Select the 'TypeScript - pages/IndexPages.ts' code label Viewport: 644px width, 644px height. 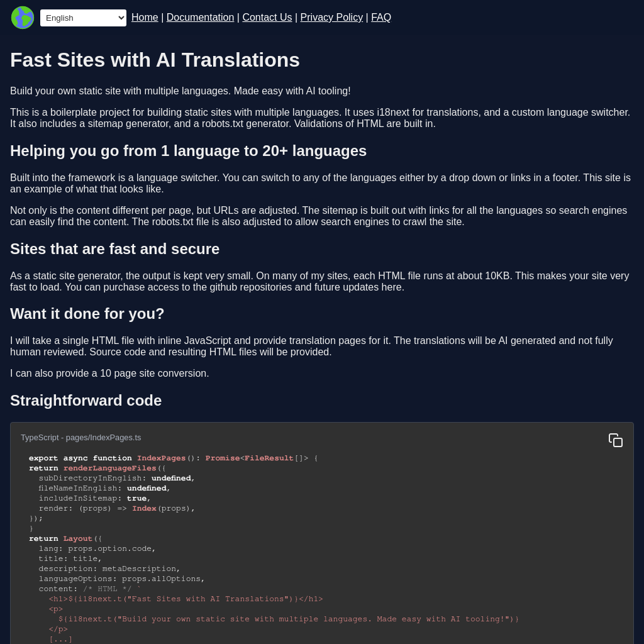[x=80, y=437]
